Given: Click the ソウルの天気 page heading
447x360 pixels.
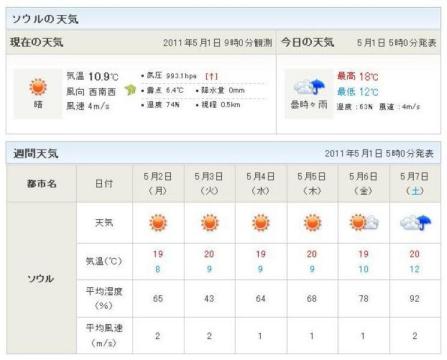Looking at the screenshot, I should [45, 19].
